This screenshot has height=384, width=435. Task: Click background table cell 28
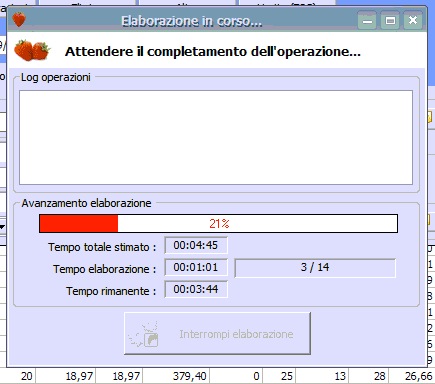[380, 376]
